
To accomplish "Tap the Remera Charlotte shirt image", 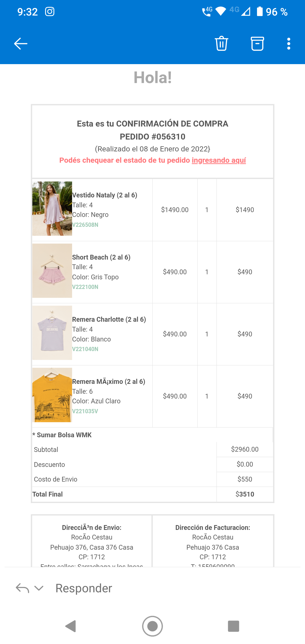I will pyautogui.click(x=52, y=333).
